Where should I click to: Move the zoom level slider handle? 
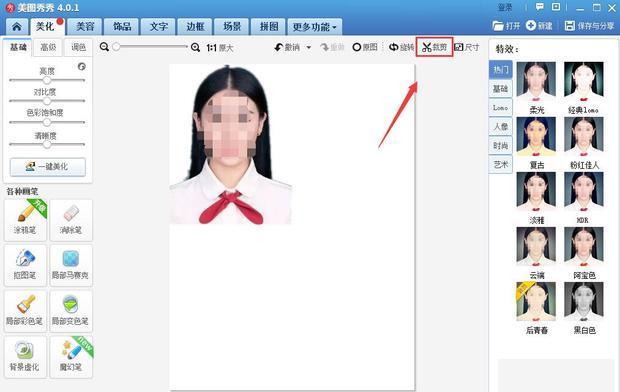[x=116, y=47]
